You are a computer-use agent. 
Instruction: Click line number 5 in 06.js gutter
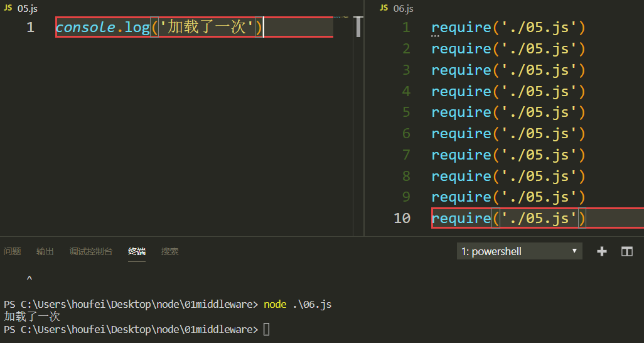point(405,112)
